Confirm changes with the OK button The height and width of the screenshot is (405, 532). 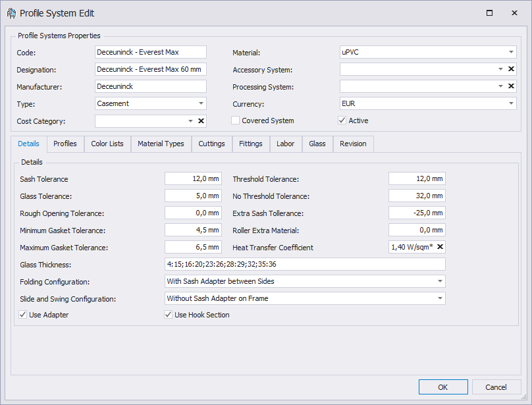[443, 387]
